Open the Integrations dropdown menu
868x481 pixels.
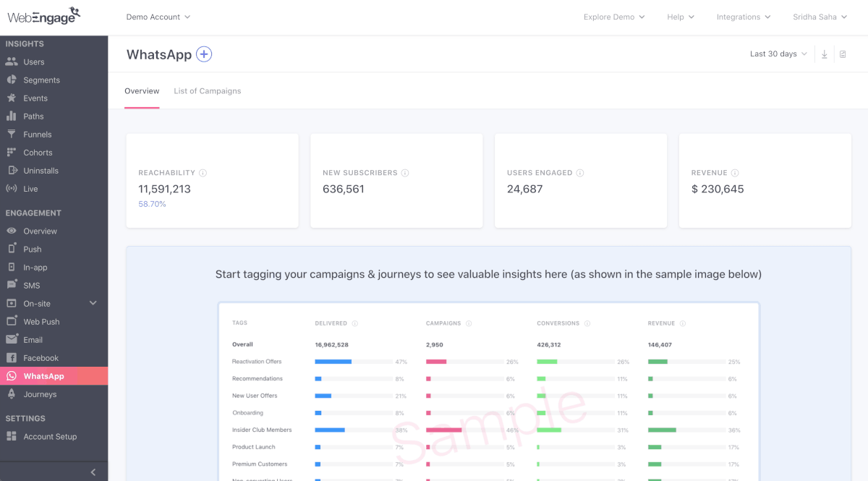pos(744,17)
